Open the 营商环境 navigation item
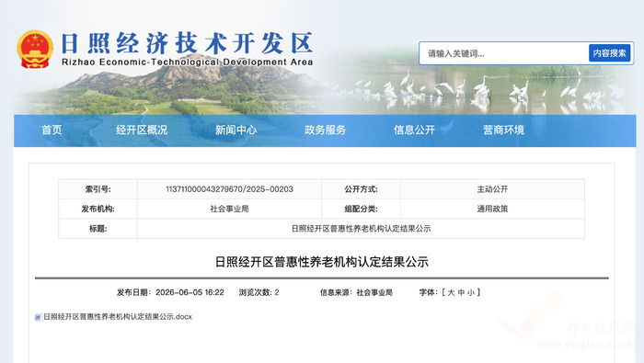The width and height of the screenshot is (644, 363). click(x=504, y=130)
